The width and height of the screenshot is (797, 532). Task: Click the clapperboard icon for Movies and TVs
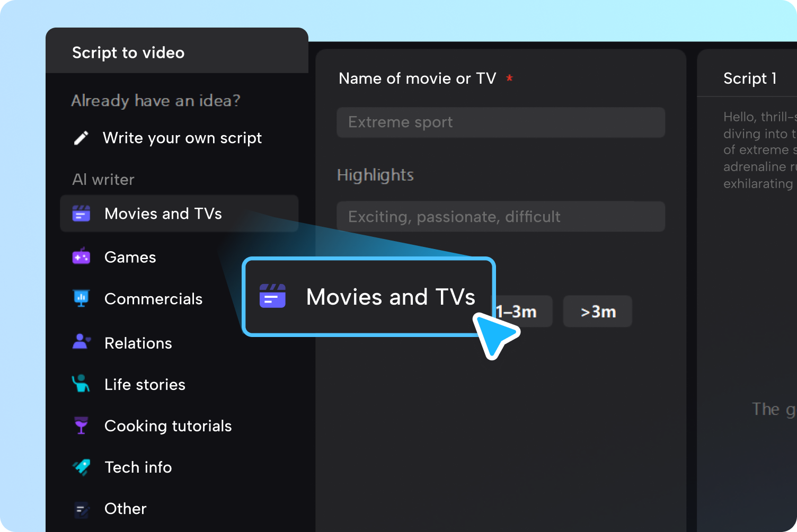(81, 214)
